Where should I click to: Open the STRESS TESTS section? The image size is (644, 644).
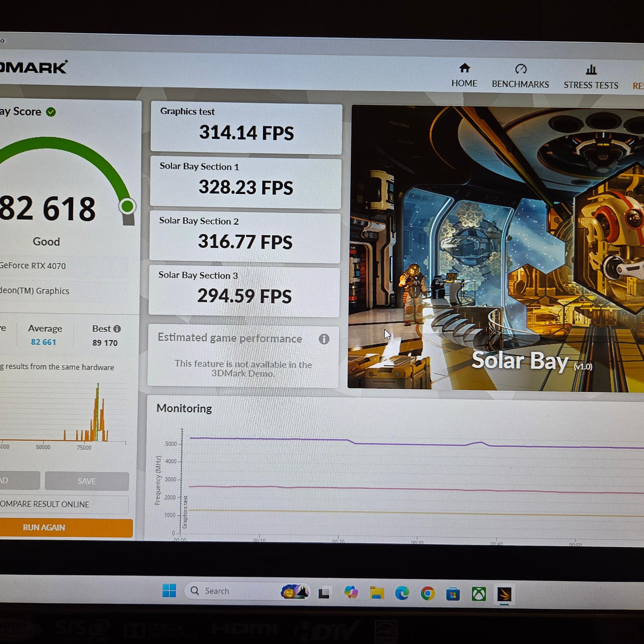[591, 77]
